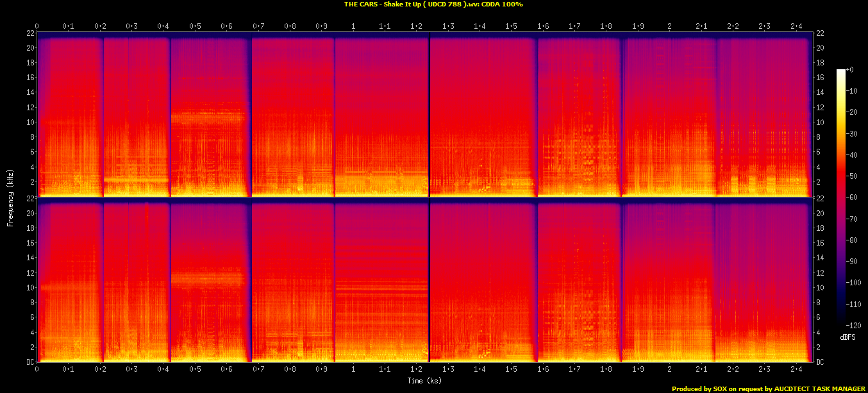868x393 pixels.
Task: Click the '+0' label on the color scale
Action: tap(849, 70)
